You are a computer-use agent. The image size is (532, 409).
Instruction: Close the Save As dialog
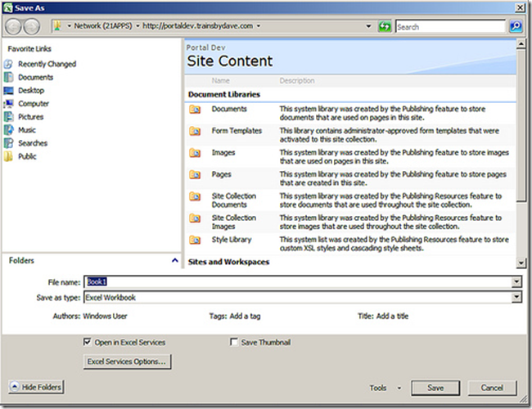point(520,7)
